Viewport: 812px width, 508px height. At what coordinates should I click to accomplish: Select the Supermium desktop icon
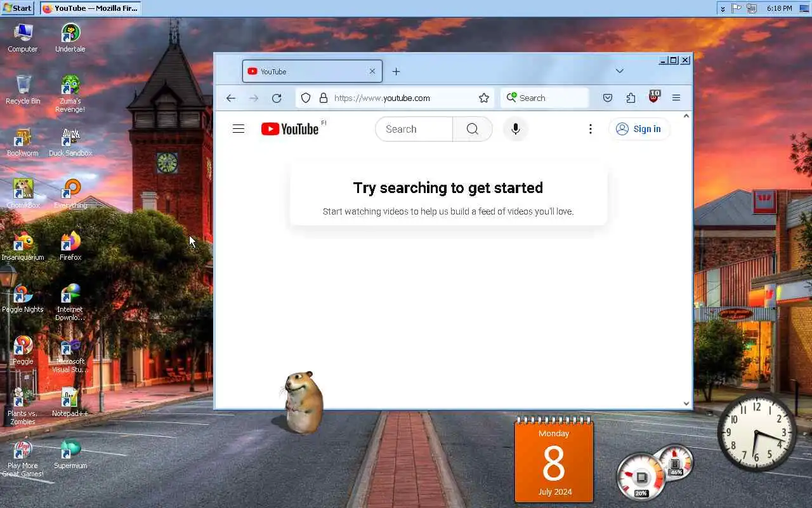[70, 455]
